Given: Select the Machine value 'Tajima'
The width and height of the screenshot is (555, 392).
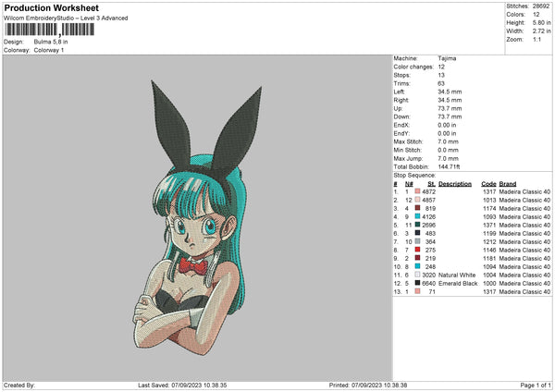Looking at the screenshot, I should 447,58.
